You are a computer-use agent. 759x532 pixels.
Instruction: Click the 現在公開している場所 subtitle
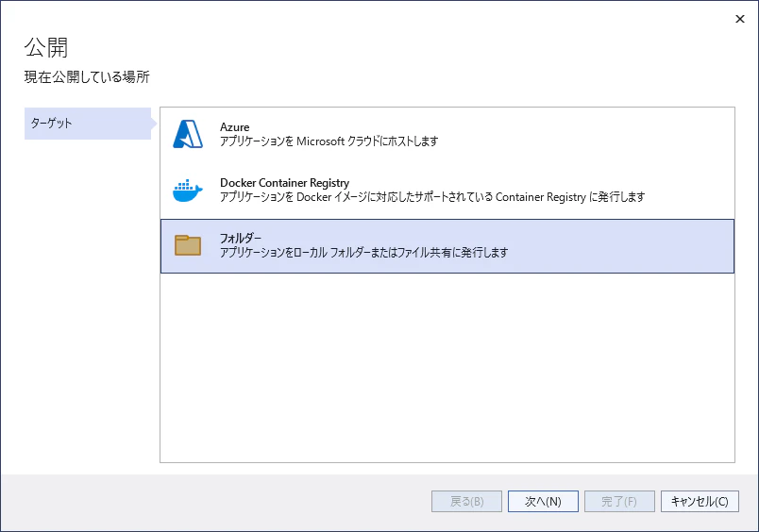(87, 77)
